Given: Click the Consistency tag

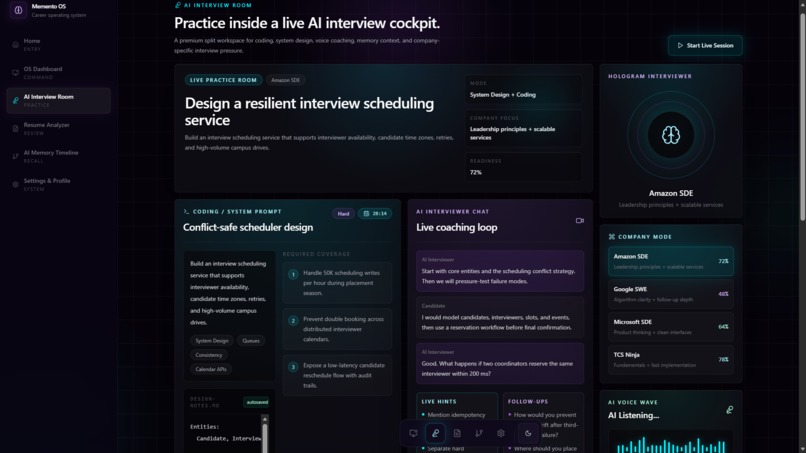Looking at the screenshot, I should 209,355.
